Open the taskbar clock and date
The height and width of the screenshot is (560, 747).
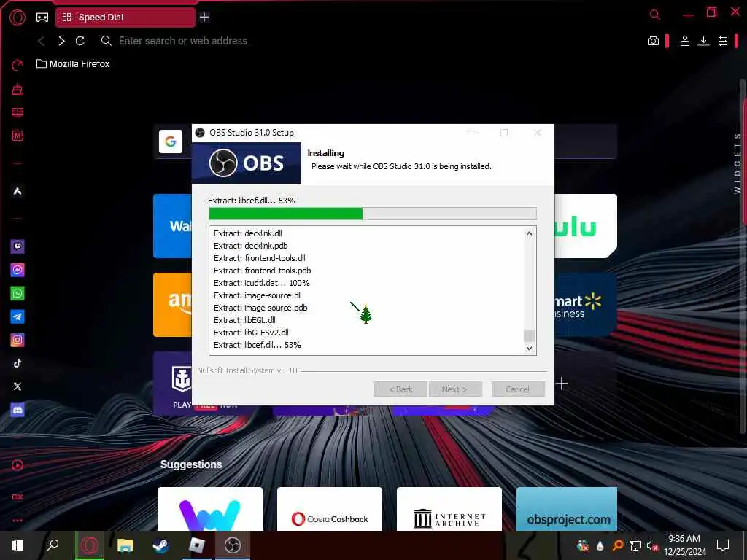point(685,545)
